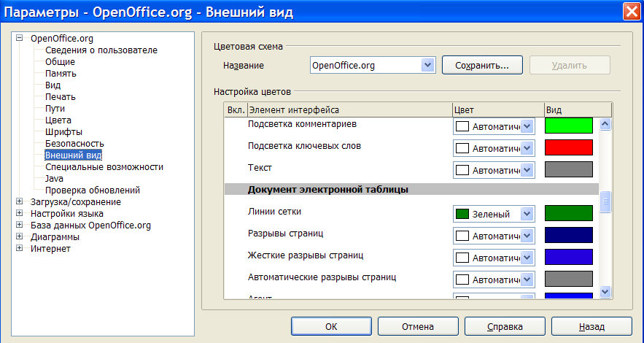Viewport: 644px width, 343px height.
Task: Click the Отмена button
Action: 418,326
